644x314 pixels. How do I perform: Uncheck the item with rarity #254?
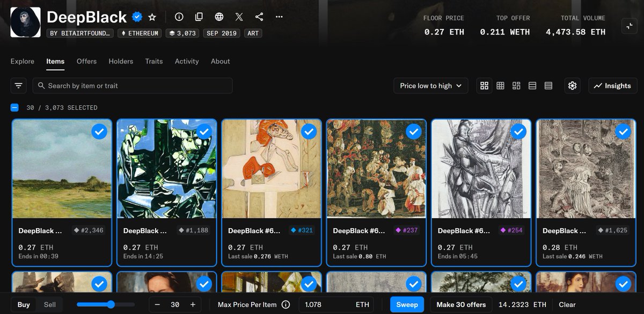click(518, 131)
